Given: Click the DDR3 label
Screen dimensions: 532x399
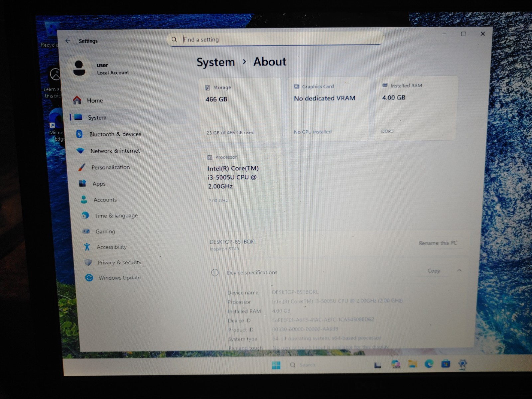Looking at the screenshot, I should [387, 131].
